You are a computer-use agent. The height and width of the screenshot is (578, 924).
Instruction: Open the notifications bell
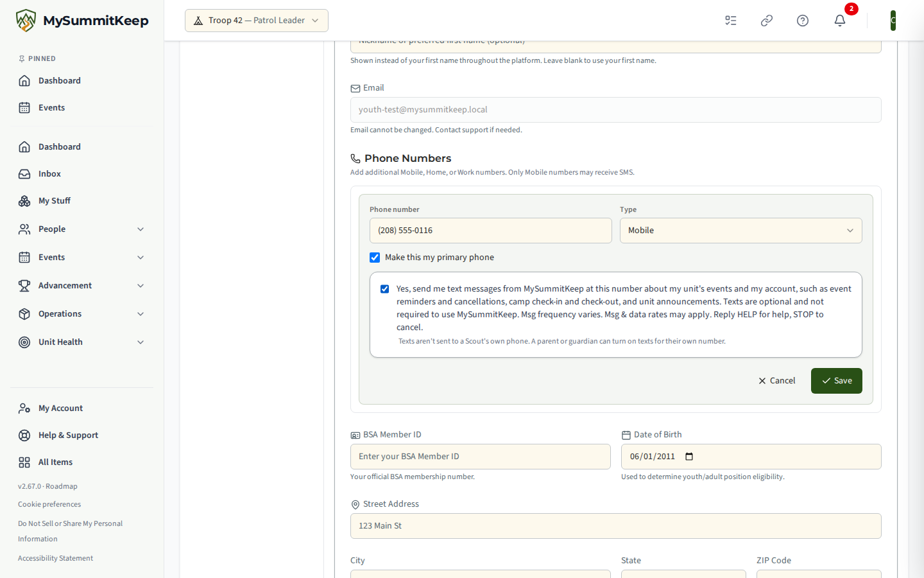[x=840, y=21]
